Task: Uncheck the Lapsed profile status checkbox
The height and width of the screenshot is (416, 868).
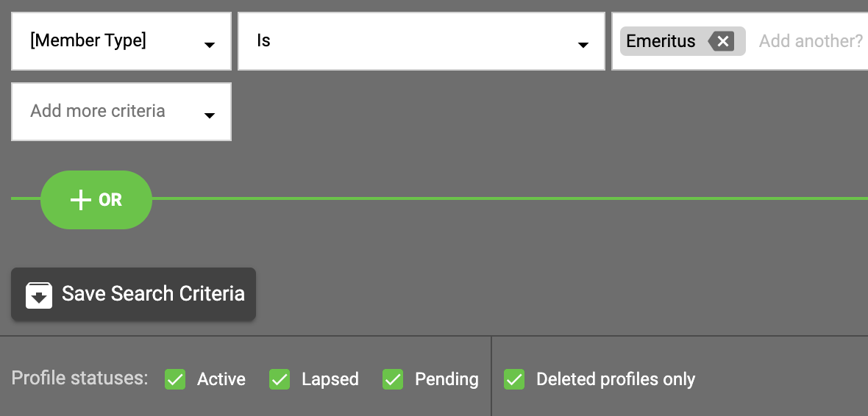Action: (280, 379)
